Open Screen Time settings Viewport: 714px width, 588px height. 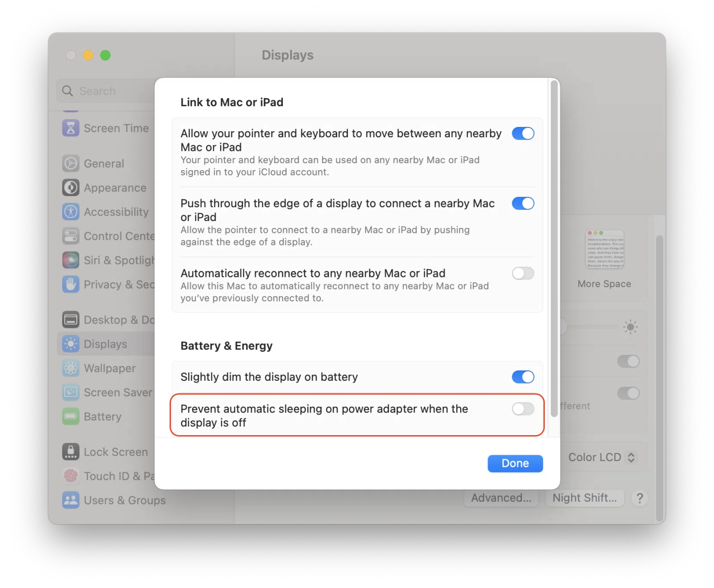(105, 128)
